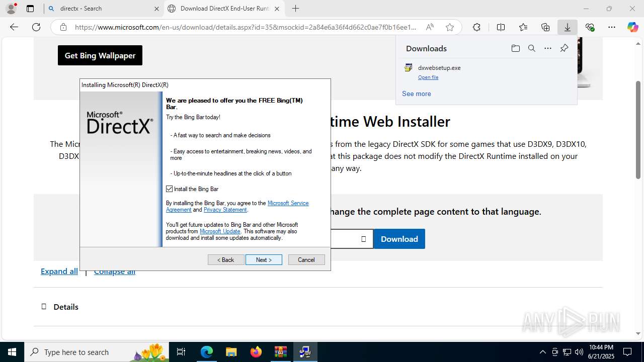Open Microsoft Edge from taskbar

207,352
